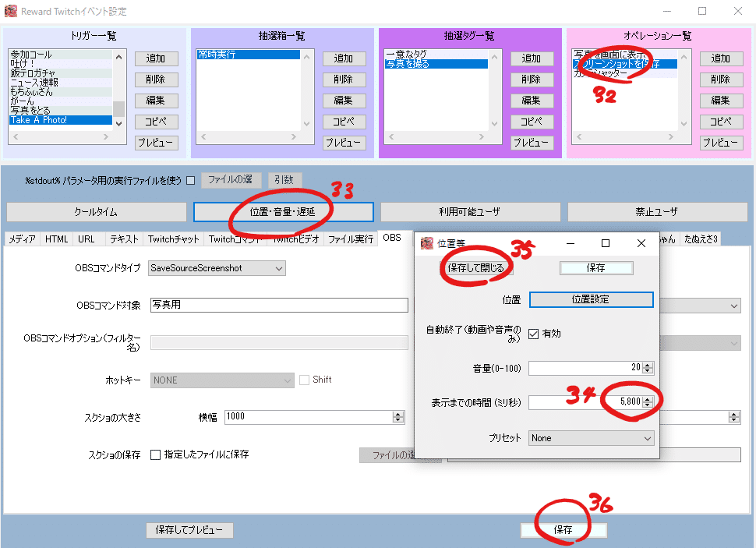
Task: Select '常時実行' in 抽選箱 list
Action: pos(249,55)
